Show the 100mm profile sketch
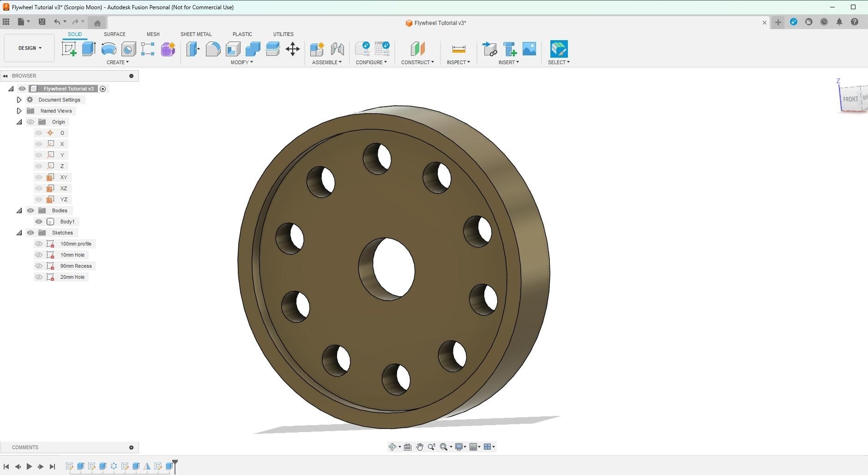The image size is (868, 475). click(39, 244)
